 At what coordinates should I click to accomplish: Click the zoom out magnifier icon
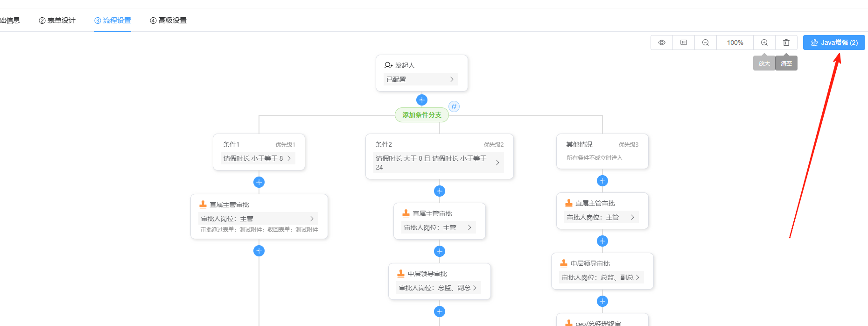(706, 43)
